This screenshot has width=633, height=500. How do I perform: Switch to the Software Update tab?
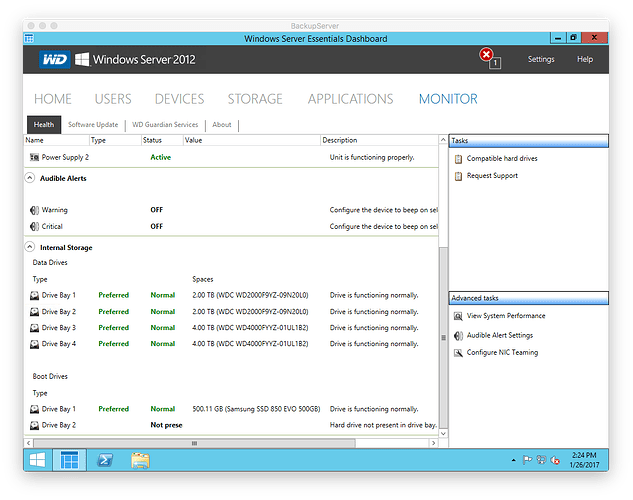(x=93, y=125)
